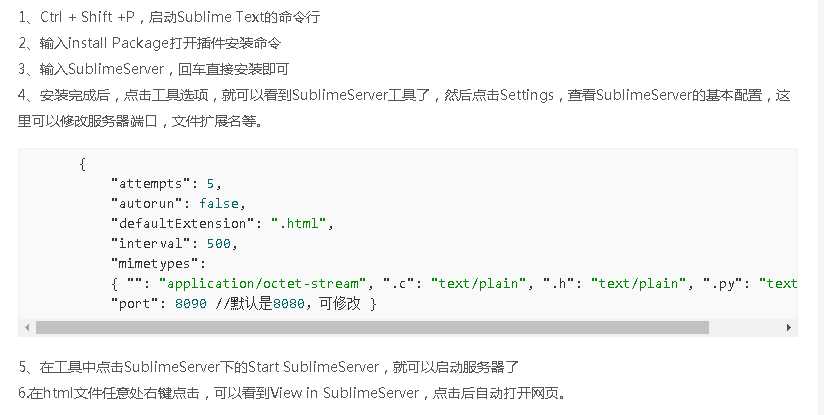
Task: Click the ".h": "text/plain" entry
Action: 615,284
